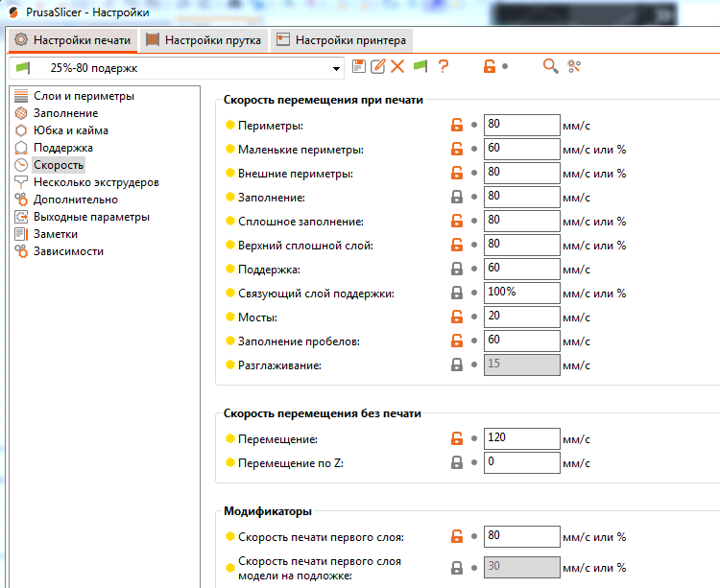Screen dimensions: 720x588
Task: Click the rename preset pencil icon
Action: pos(378,66)
